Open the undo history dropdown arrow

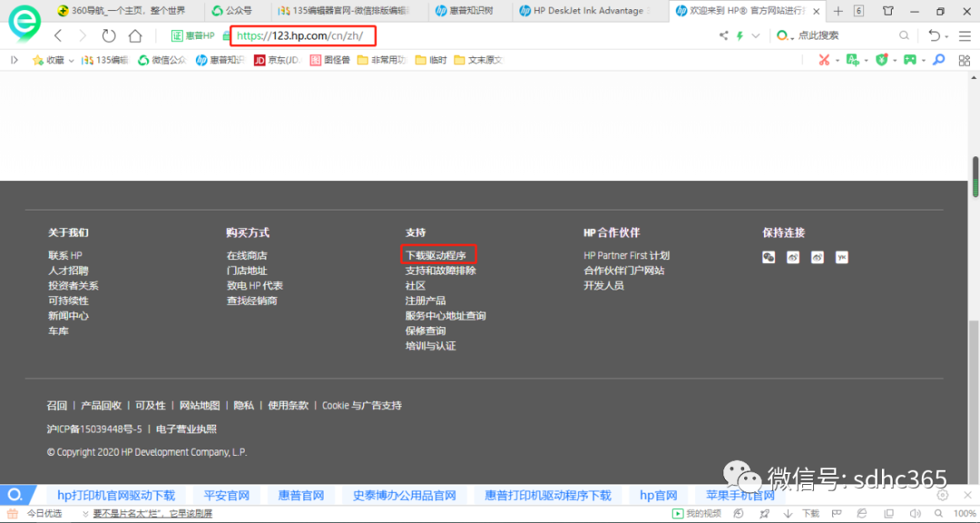(946, 37)
